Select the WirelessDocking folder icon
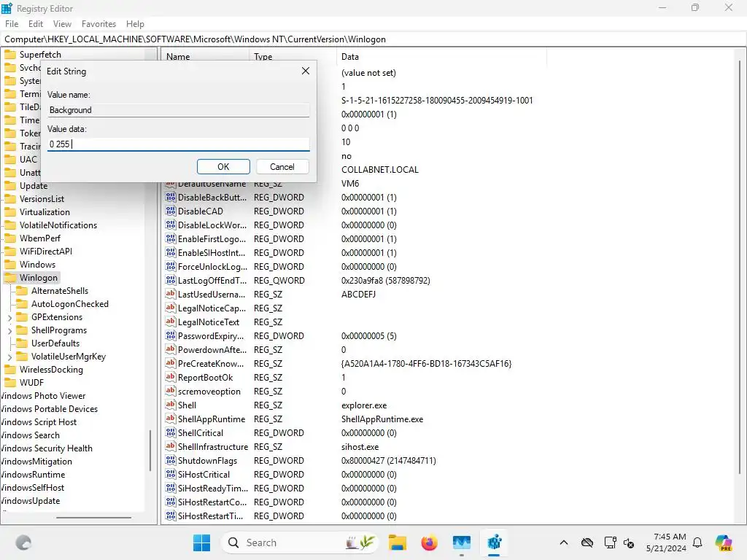Viewport: 747px width, 560px height. [10, 370]
